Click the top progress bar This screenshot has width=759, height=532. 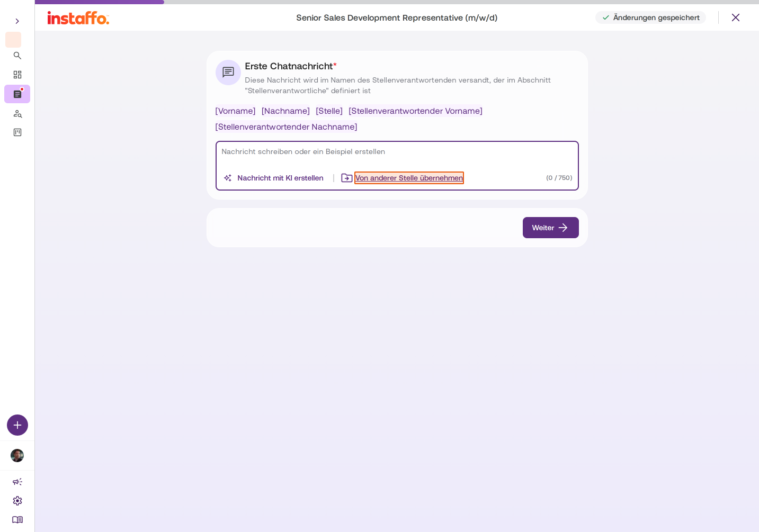(397, 2)
